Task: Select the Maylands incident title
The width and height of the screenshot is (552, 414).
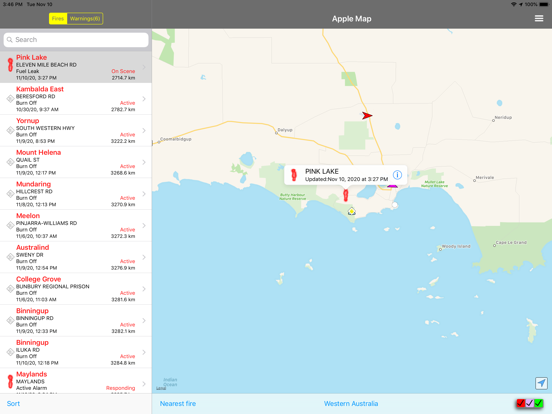Action: point(31,374)
